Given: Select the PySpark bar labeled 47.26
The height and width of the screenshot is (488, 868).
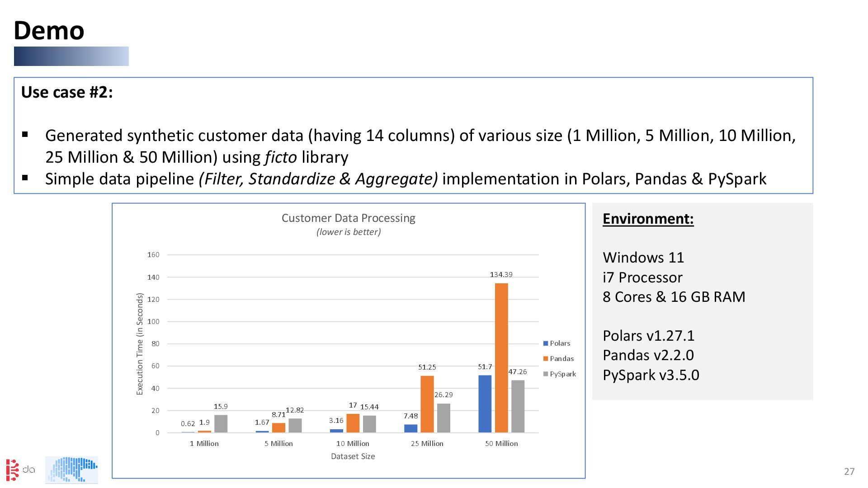Looking at the screenshot, I should 518,406.
